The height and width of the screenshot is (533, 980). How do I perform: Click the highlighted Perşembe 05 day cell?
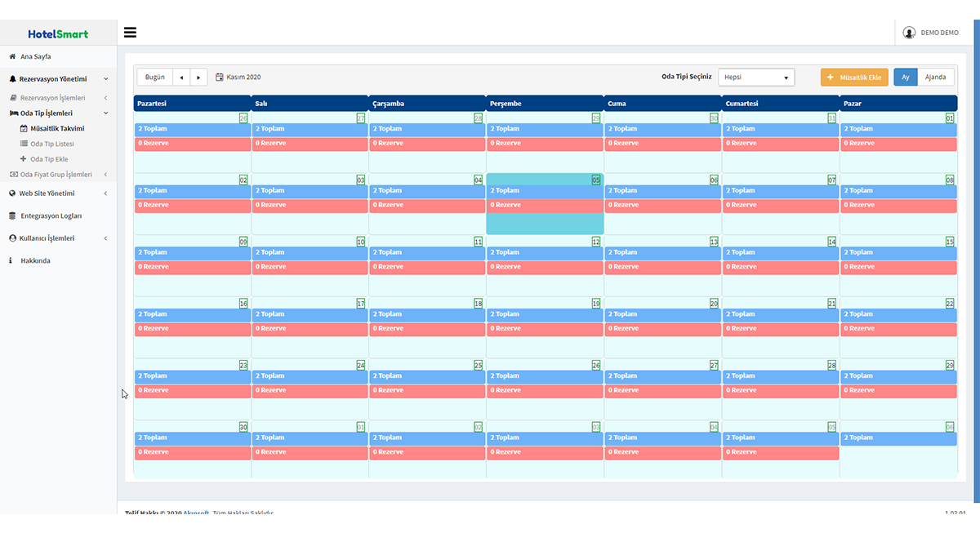545,223
